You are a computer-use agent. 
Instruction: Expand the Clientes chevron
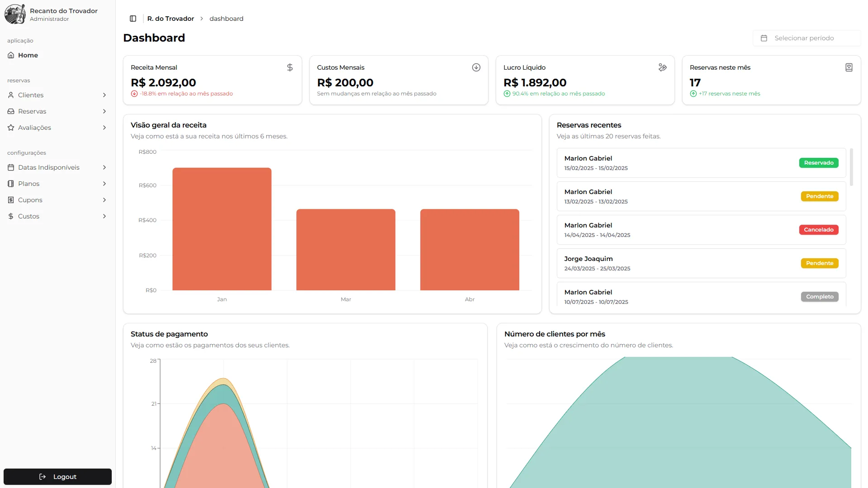coord(104,95)
